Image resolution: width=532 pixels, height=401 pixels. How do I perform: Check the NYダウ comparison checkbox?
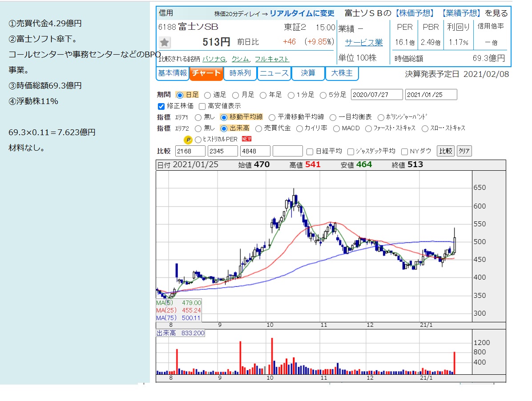point(404,152)
